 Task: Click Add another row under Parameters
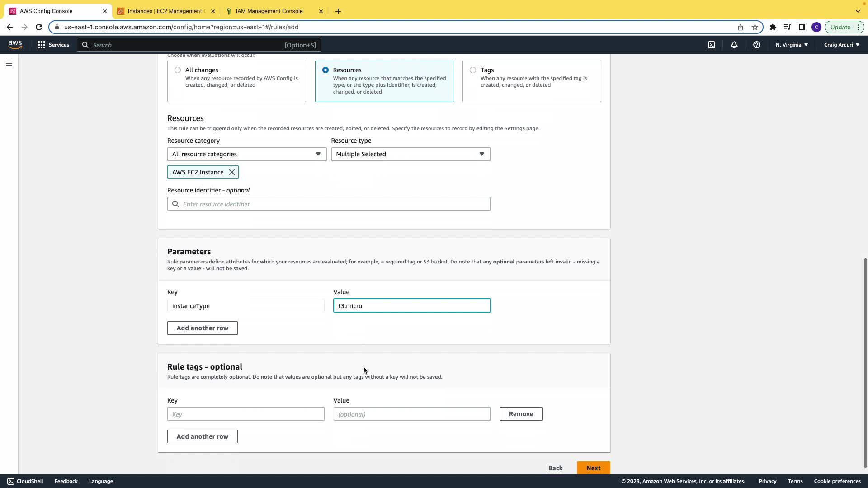tap(202, 328)
